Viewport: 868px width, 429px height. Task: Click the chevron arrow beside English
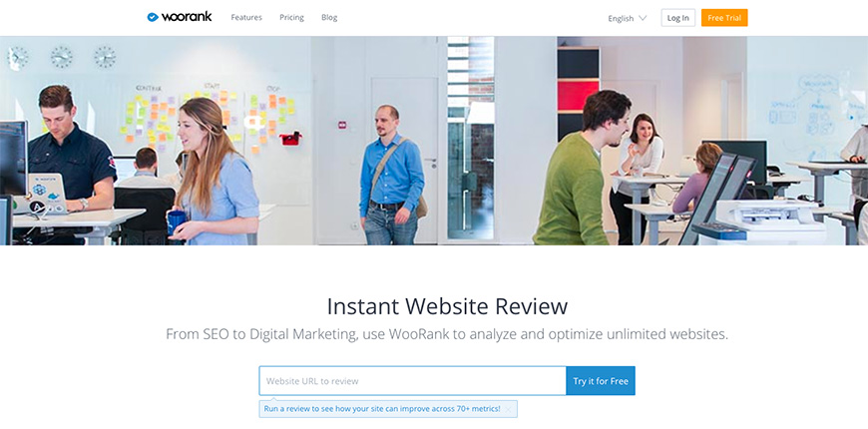(x=642, y=18)
